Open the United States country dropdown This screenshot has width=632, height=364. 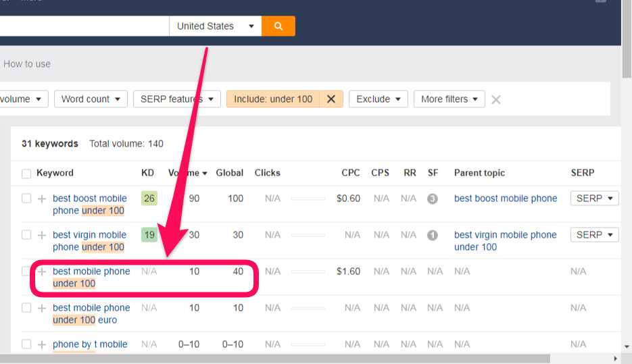pyautogui.click(x=215, y=26)
